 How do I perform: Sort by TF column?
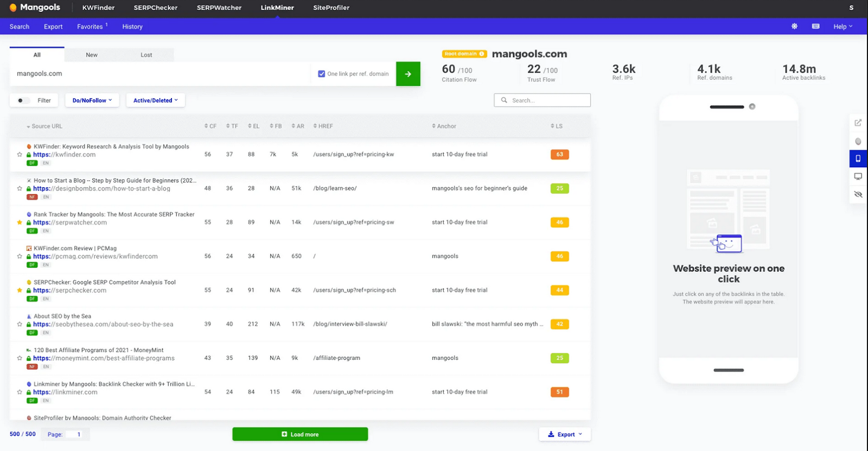tap(232, 126)
